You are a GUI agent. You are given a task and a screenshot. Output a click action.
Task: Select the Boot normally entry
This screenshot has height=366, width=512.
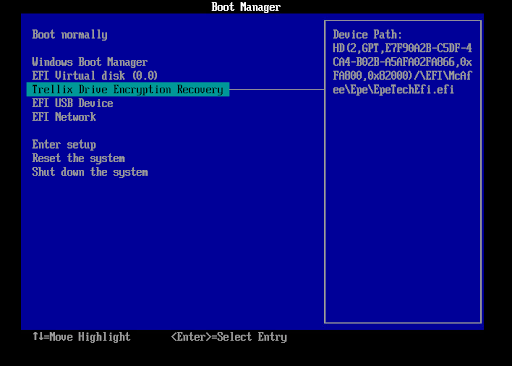(70, 35)
